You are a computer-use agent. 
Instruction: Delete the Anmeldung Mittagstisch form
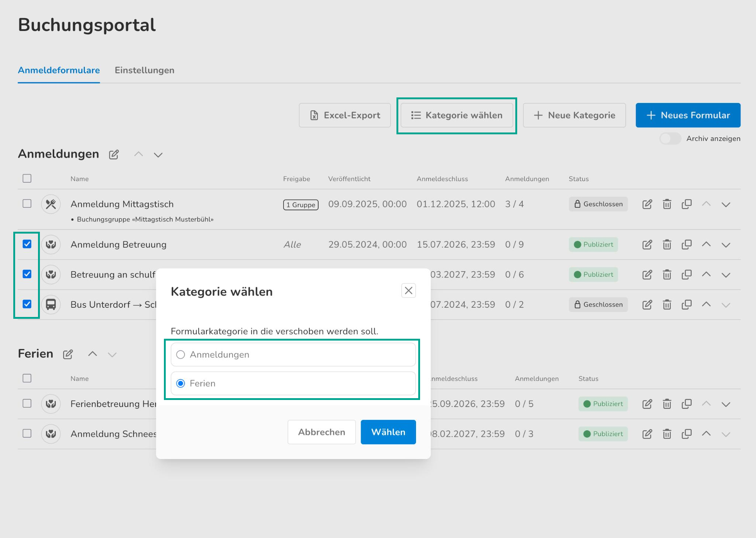tap(667, 204)
